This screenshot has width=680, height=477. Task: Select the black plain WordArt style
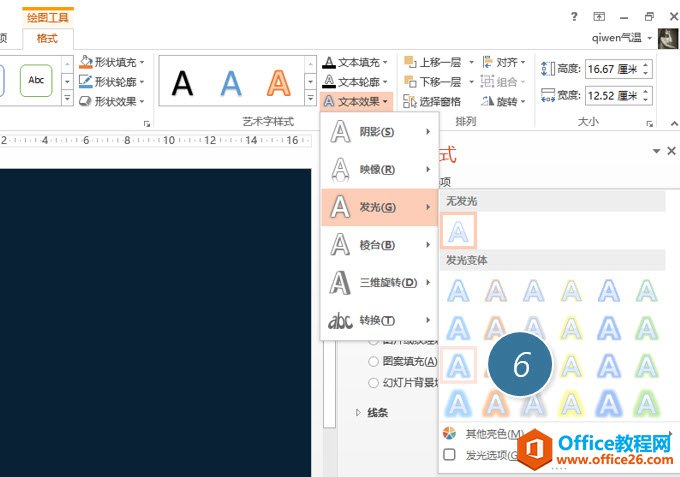click(182, 83)
